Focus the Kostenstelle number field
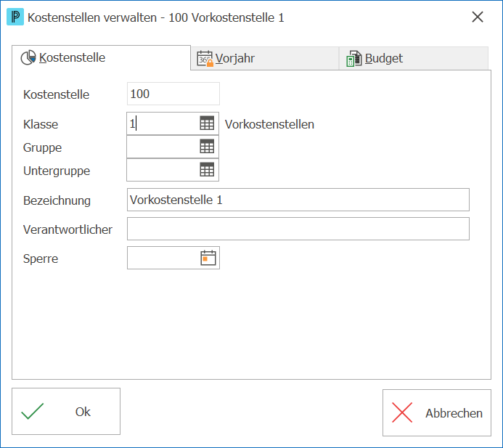503x448 pixels. coord(173,94)
